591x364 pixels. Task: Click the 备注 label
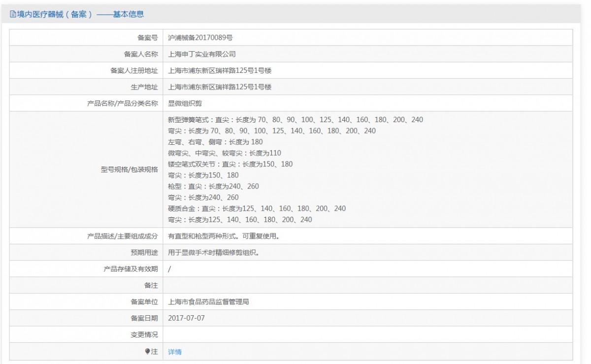(151, 285)
